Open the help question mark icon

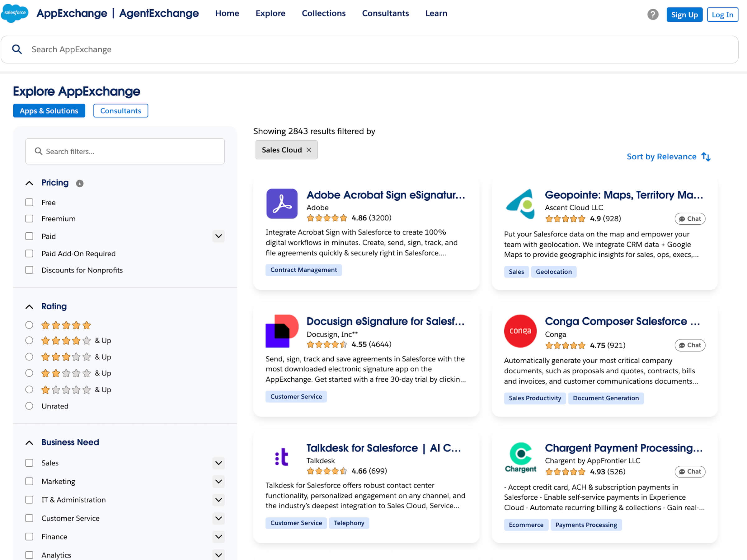click(652, 15)
